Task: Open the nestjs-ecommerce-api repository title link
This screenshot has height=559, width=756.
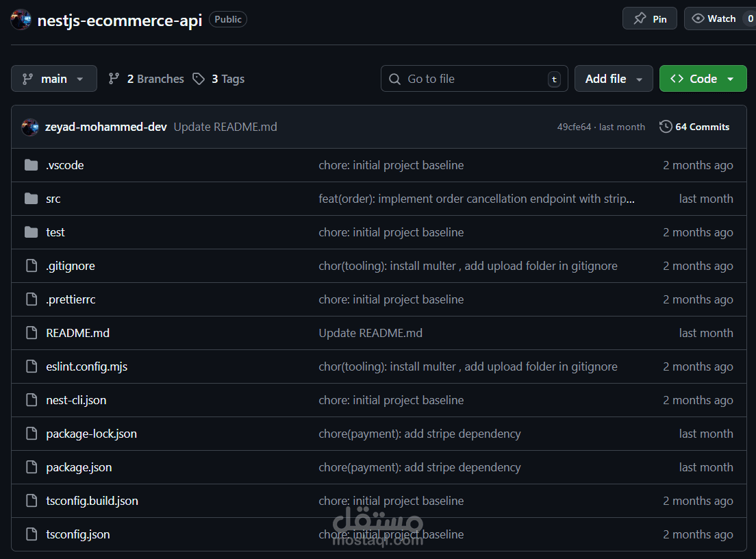Action: coord(120,21)
